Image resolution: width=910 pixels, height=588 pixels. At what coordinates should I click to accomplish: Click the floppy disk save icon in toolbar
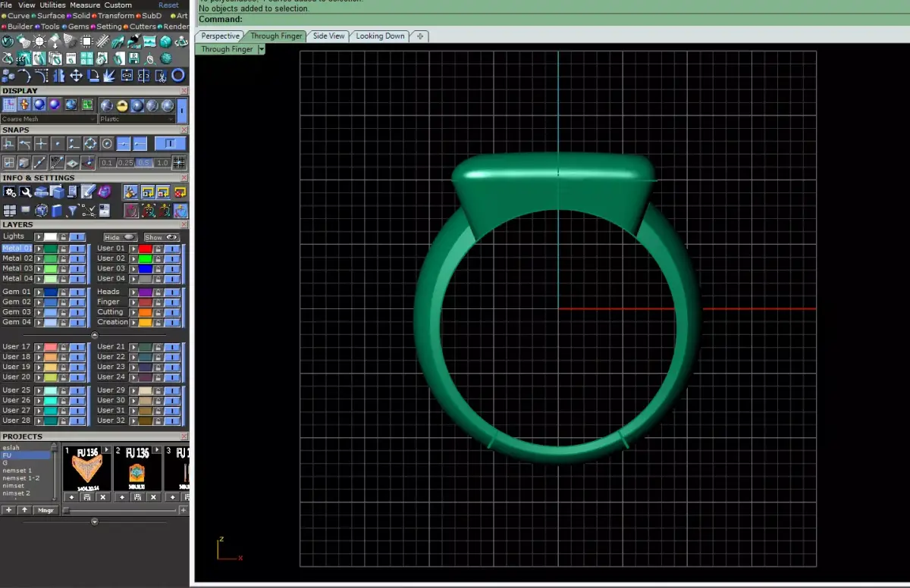pyautogui.click(x=133, y=58)
